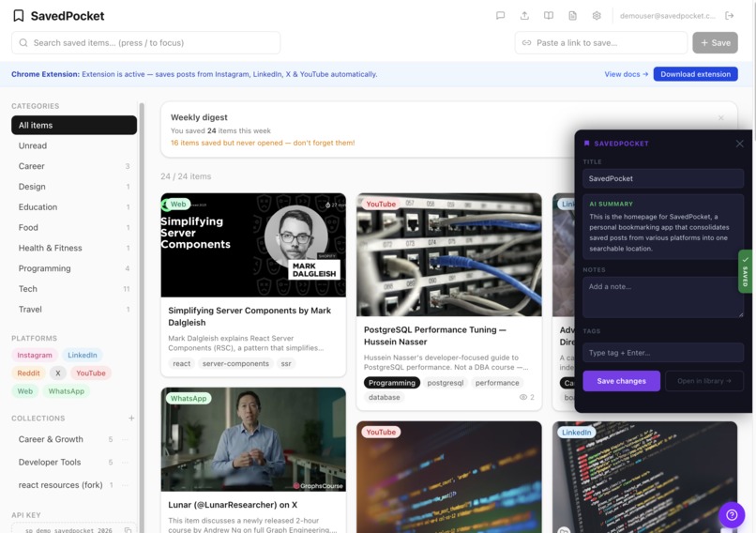Click the magnifier icon in search box
Viewport: 756px width, 533px height.
pyautogui.click(x=23, y=43)
